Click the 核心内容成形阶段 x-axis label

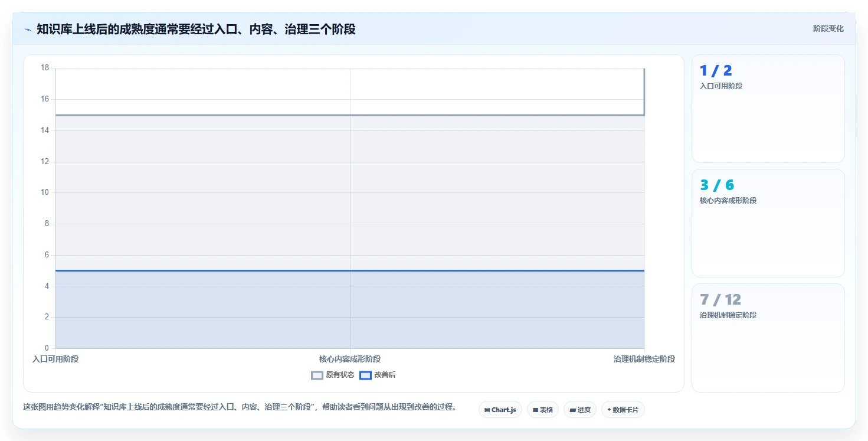click(350, 359)
